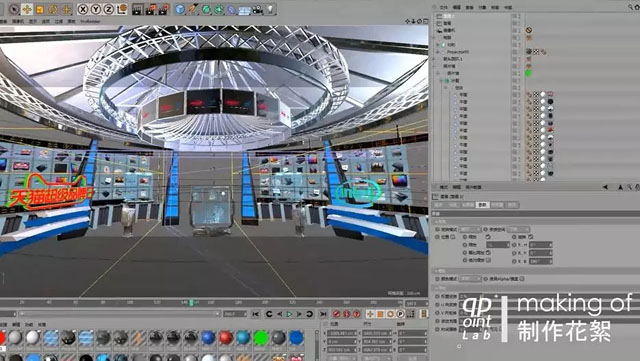Open the transform mode dropdown in attributes
The image size is (640, 361).
pos(470,229)
